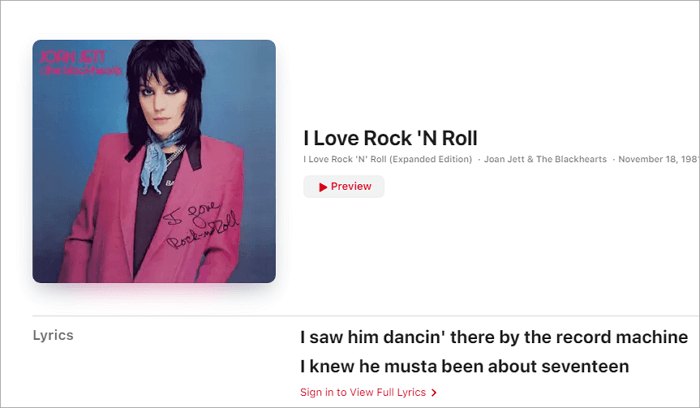700x408 pixels.
Task: Click the Joan Jett logo on cover
Action: [60, 57]
